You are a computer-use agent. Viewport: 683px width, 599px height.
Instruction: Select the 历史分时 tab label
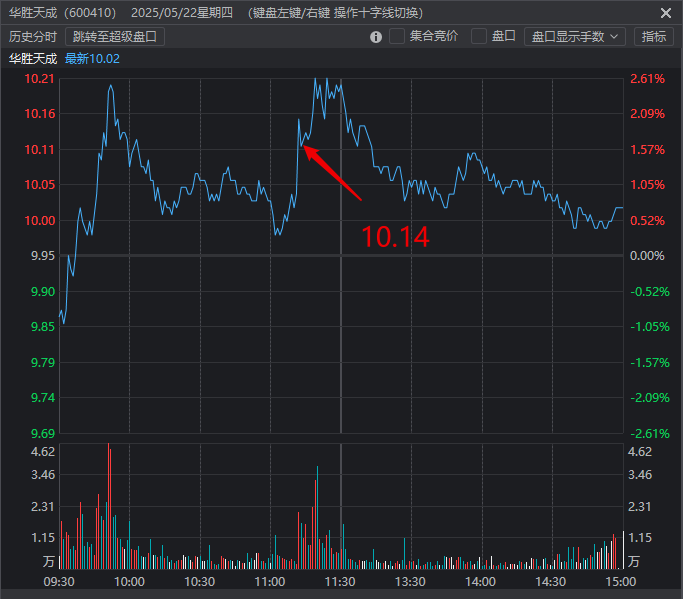33,36
